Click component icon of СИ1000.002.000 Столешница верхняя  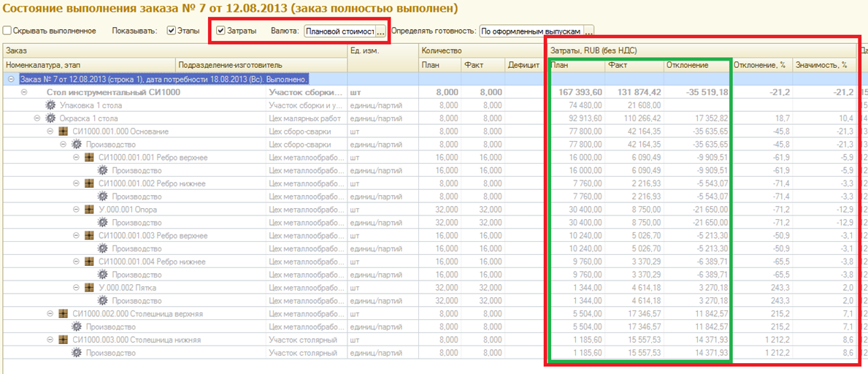pos(64,314)
